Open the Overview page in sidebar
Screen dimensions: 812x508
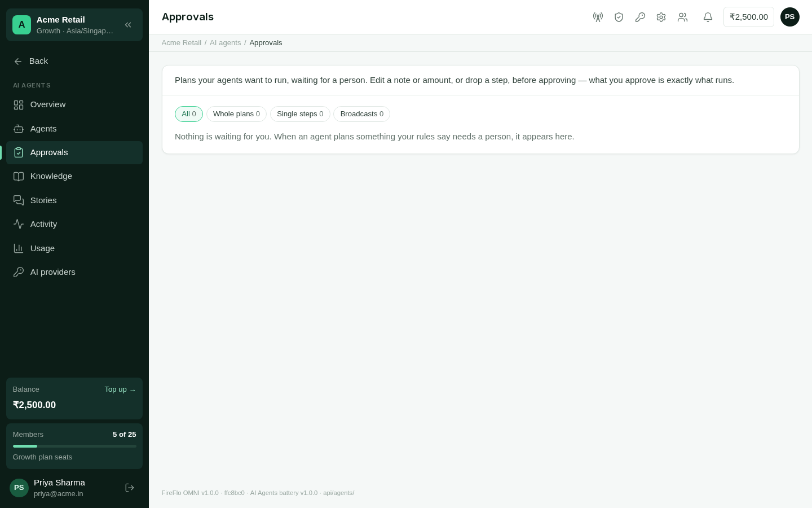click(x=74, y=104)
